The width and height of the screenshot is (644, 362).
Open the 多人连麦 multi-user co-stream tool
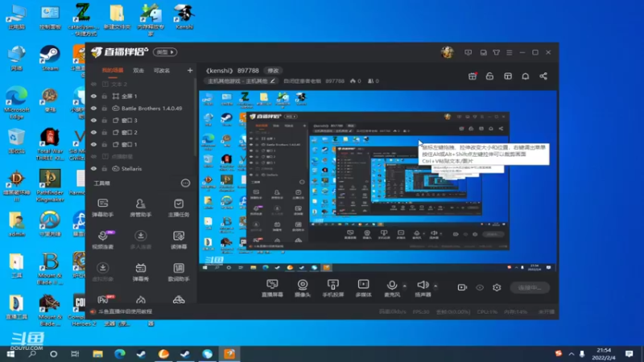[x=140, y=240]
